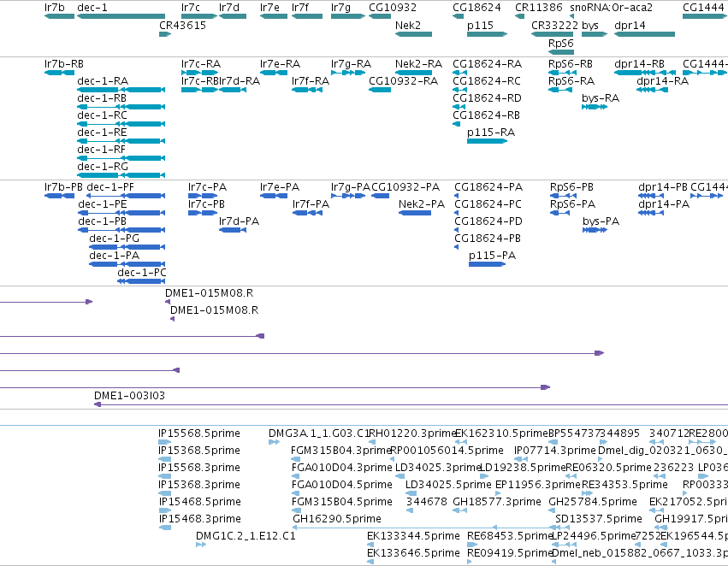This screenshot has height=566, width=728.
Task: Click EST IP15468.3prime
Action: (x=165, y=527)
